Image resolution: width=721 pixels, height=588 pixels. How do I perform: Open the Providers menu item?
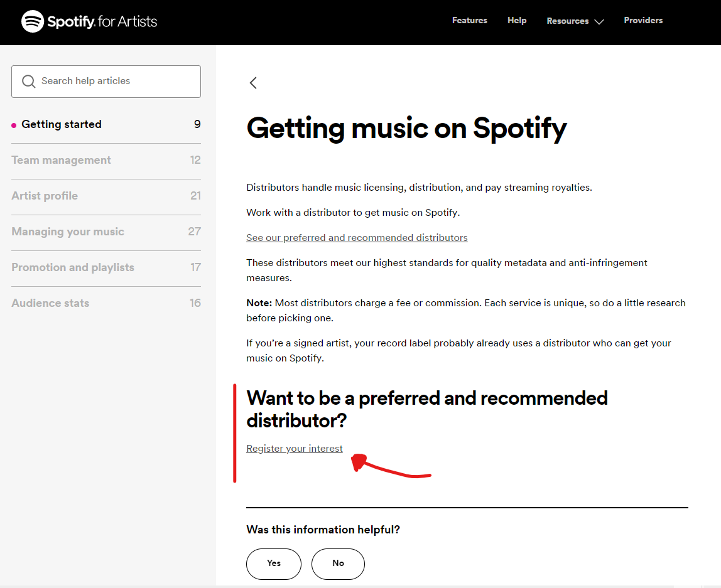click(643, 20)
